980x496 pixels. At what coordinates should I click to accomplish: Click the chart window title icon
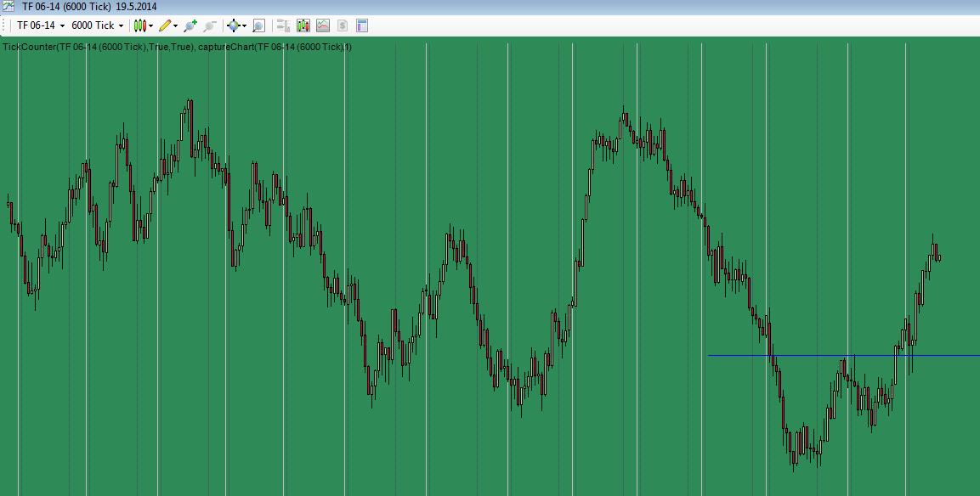8,7
